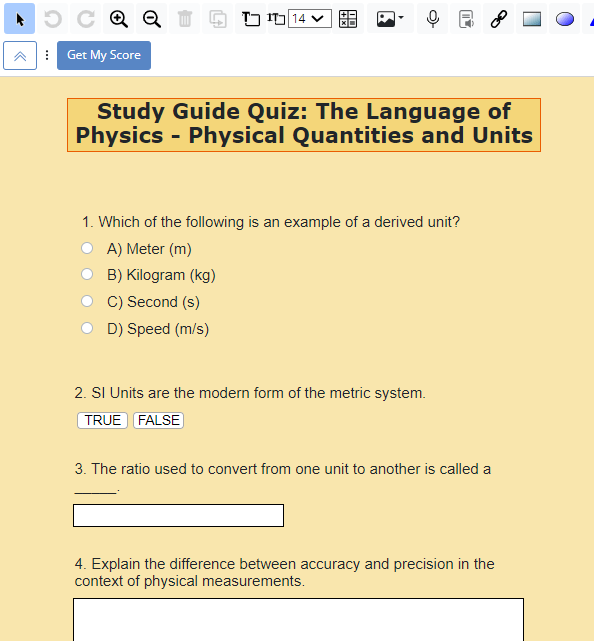Click the zoom in magnifier
The height and width of the screenshot is (641, 594).
click(119, 19)
